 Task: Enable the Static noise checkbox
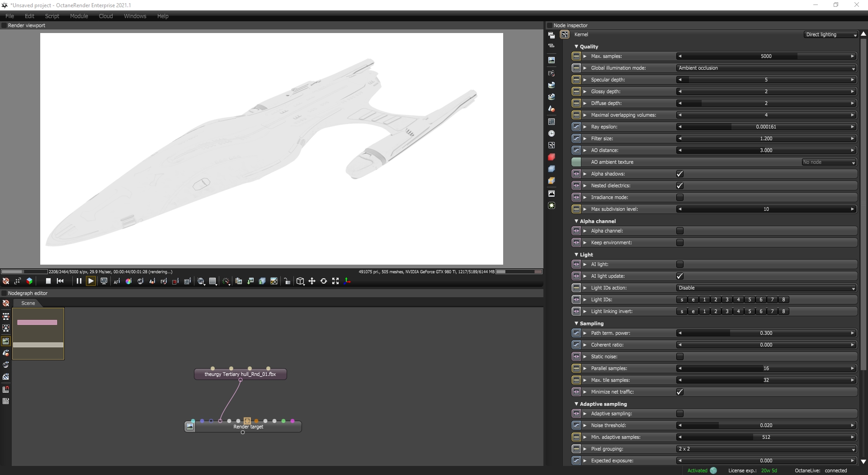[x=679, y=356]
